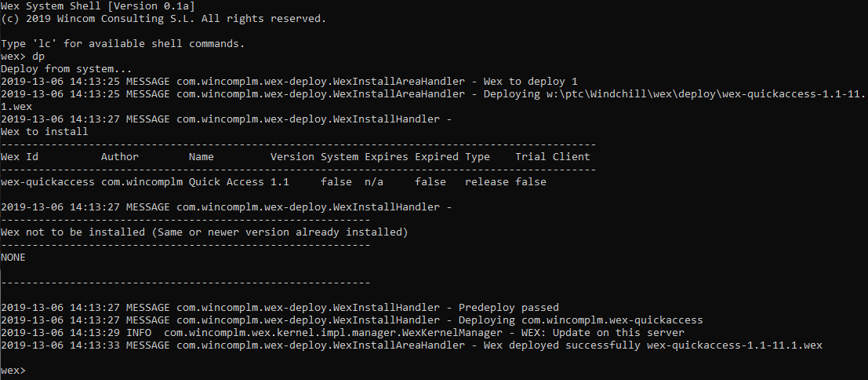
Task: Click the 'Version' column header
Action: 292,157
